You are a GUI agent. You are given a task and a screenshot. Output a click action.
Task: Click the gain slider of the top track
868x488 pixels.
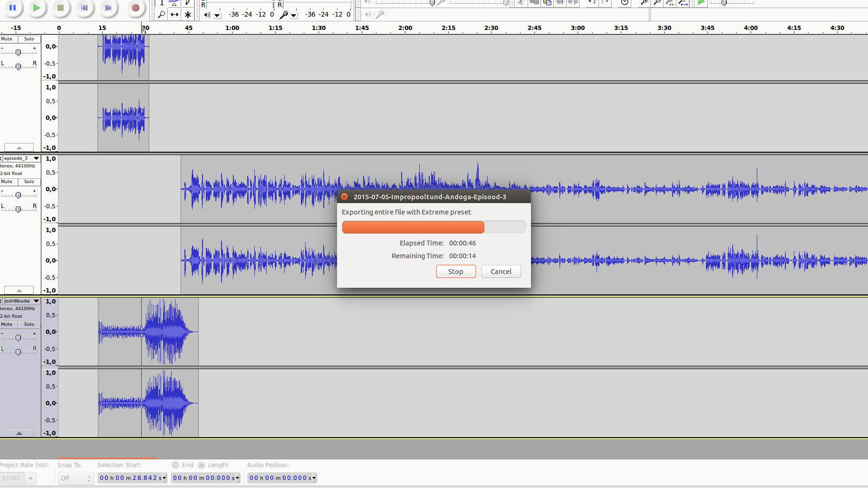18,52
